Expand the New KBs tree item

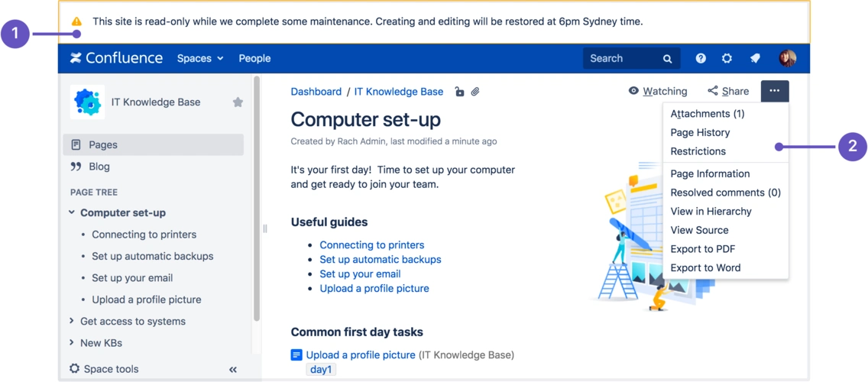coord(72,343)
